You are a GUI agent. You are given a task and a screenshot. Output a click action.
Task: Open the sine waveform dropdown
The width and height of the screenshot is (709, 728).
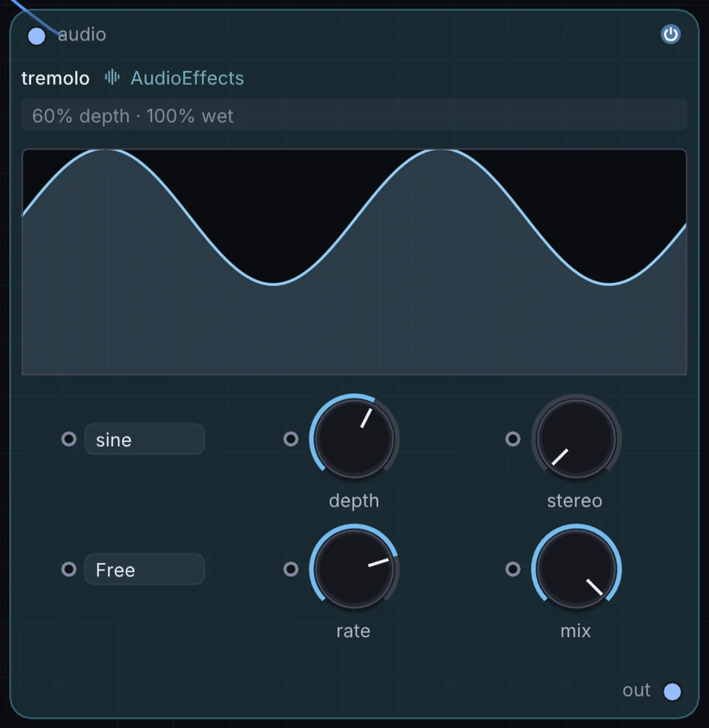pos(144,439)
